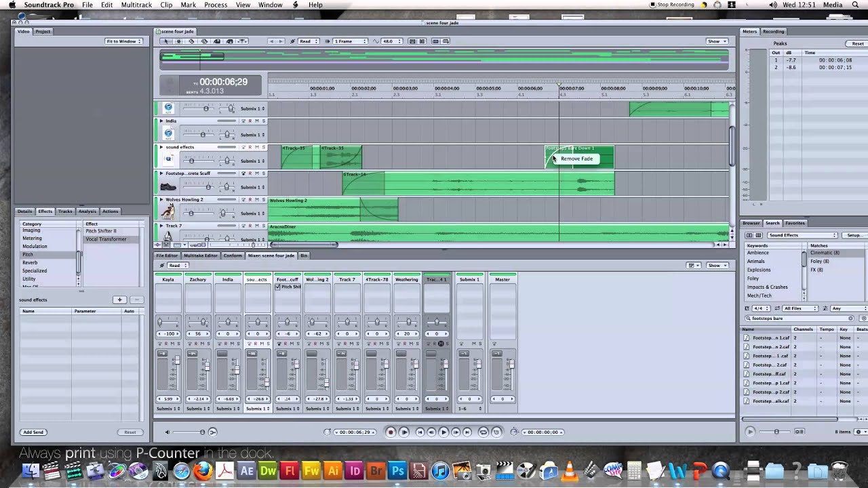Open InDesign from the dock
Screen dimensions: 868x488
[x=354, y=470]
